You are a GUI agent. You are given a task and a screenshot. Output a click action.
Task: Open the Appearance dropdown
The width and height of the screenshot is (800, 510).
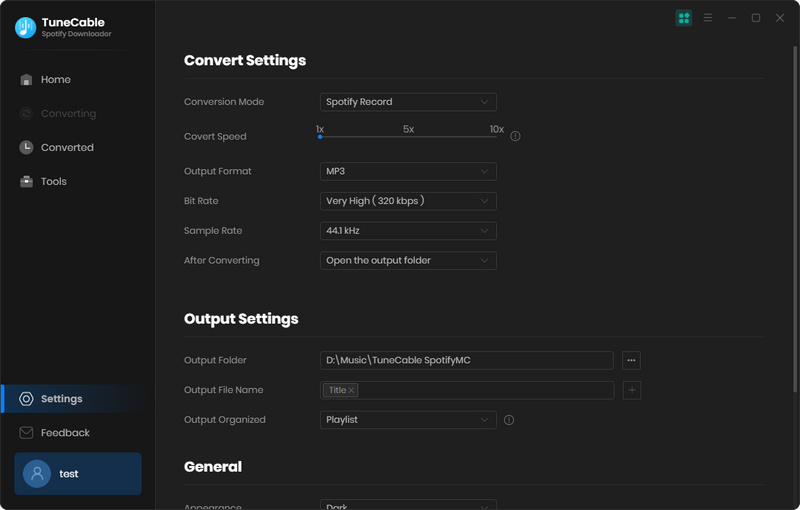[408, 506]
